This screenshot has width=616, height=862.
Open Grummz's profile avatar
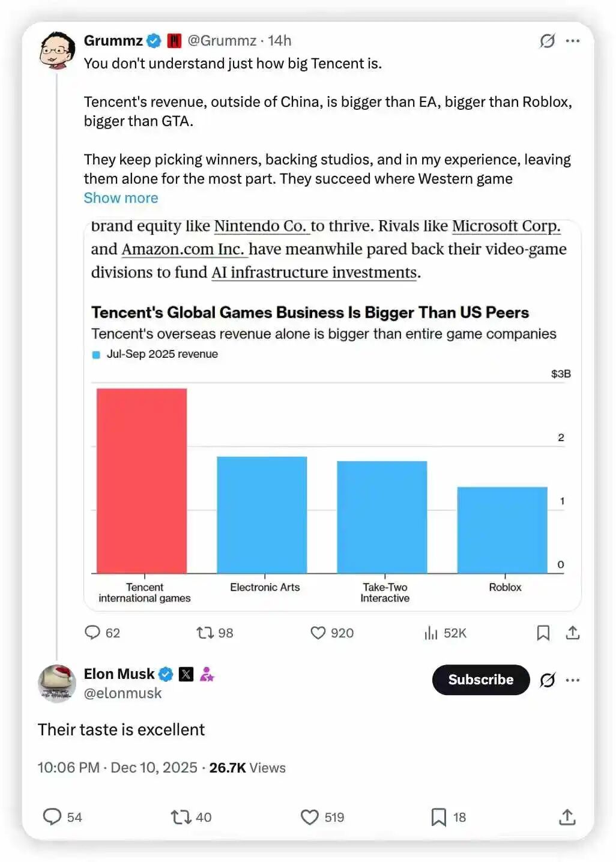click(57, 50)
